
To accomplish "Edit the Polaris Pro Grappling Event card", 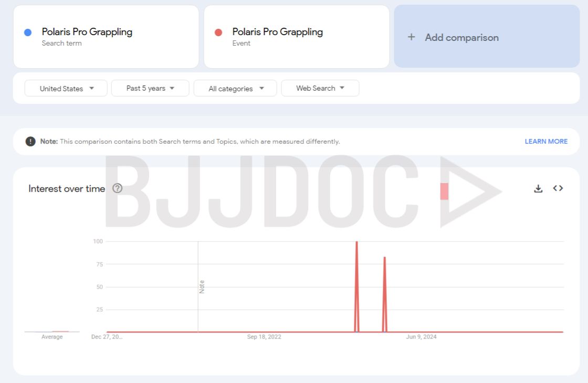I will coord(297,37).
